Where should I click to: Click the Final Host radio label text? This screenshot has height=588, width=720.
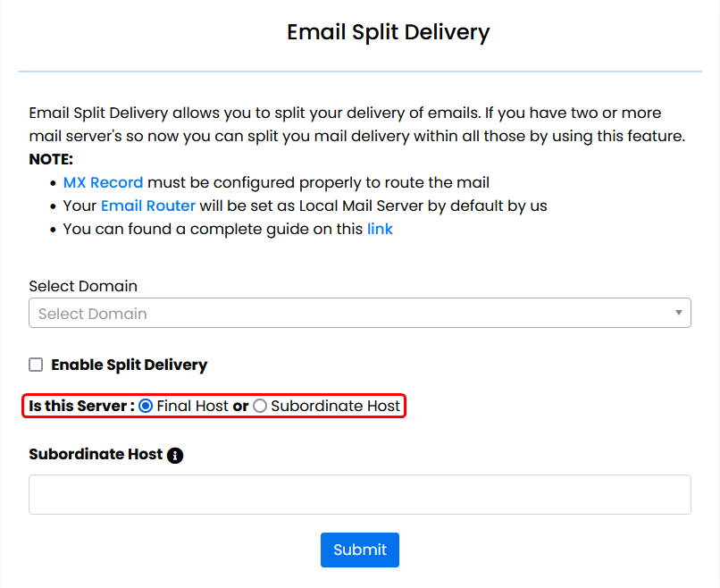(x=192, y=406)
